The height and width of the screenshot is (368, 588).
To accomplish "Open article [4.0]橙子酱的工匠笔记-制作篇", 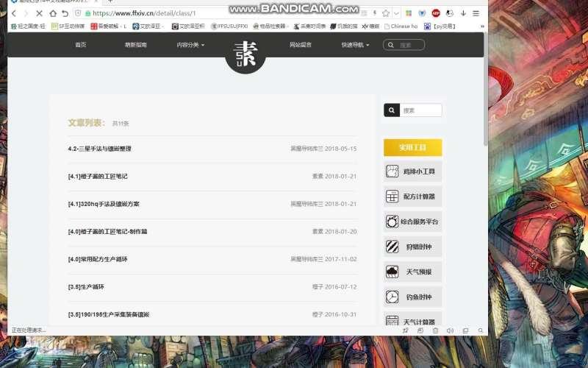I will point(107,232).
